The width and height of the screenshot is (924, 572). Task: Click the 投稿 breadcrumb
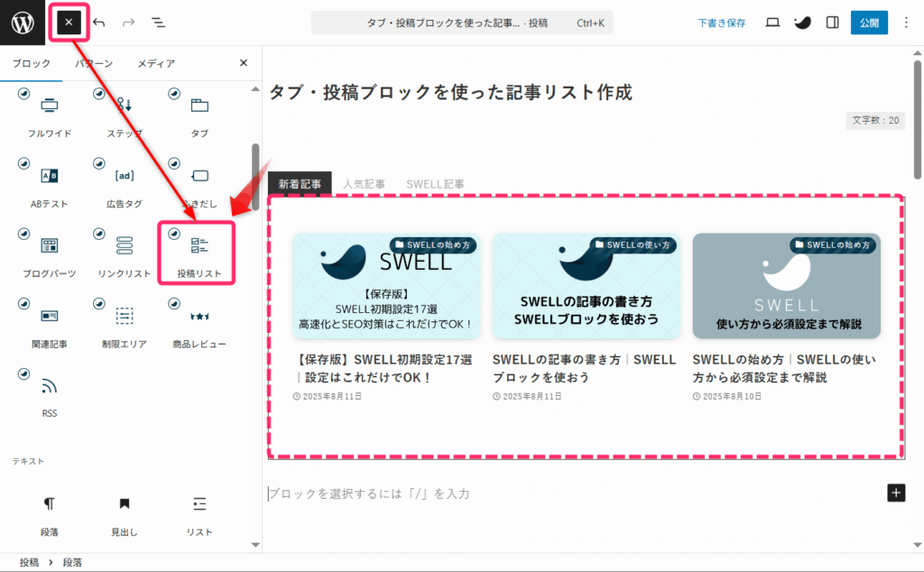tap(29, 562)
